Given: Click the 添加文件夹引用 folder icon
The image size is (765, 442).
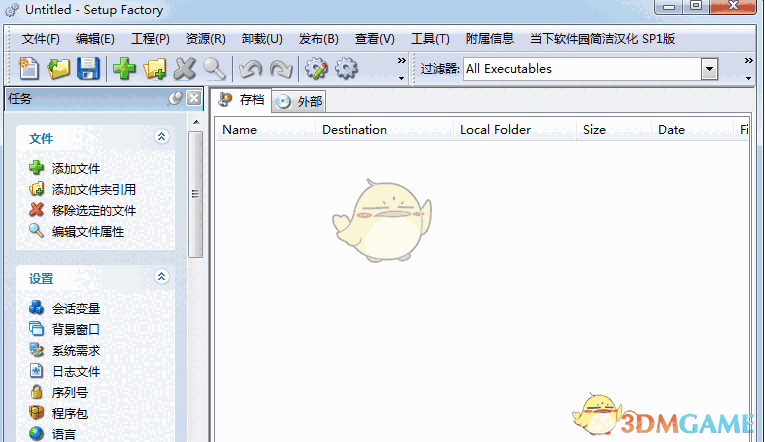Looking at the screenshot, I should (x=37, y=189).
